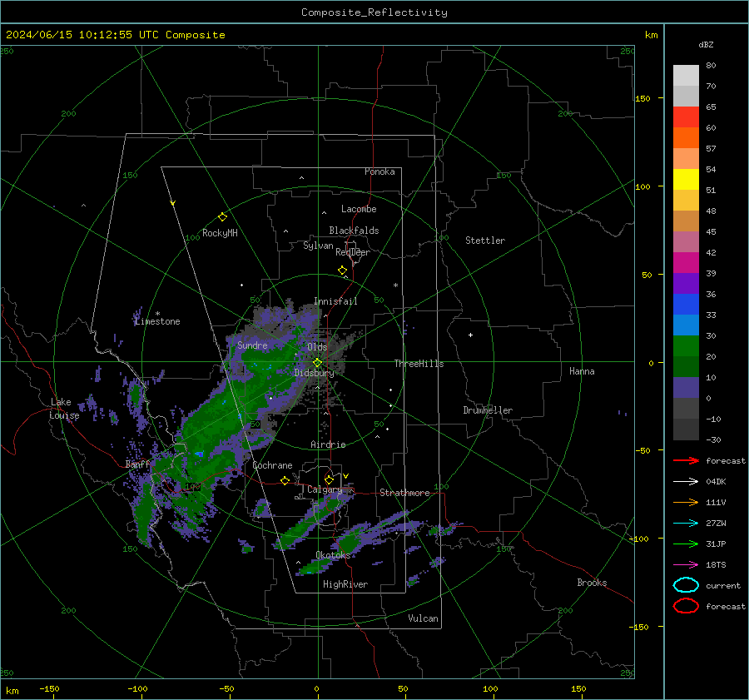Screen dimensions: 749x700
Task: Click the Okotoks town label
Action: click(x=333, y=555)
